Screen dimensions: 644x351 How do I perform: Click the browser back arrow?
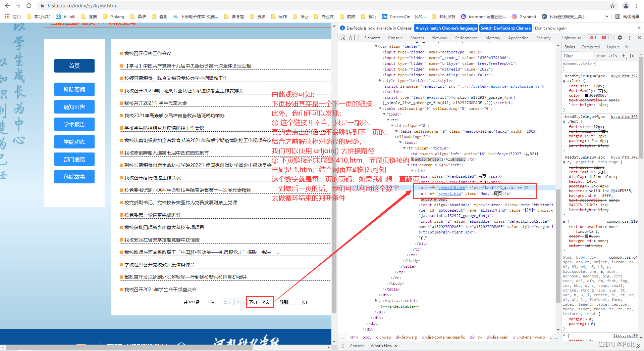coord(7,6)
